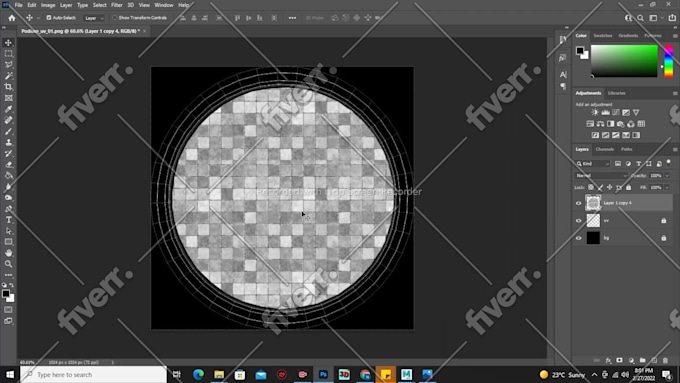The image size is (680, 383).
Task: Open the Kind filter dropdown in Layers
Action: [x=592, y=164]
